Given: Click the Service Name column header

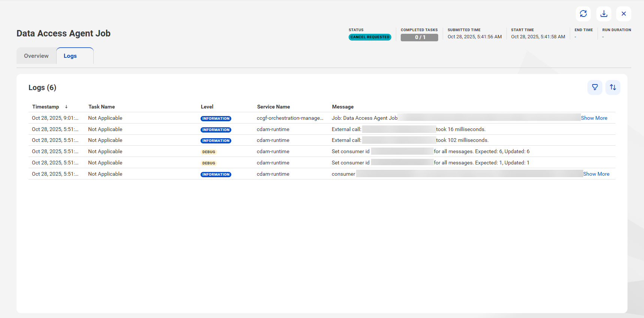Looking at the screenshot, I should point(274,107).
